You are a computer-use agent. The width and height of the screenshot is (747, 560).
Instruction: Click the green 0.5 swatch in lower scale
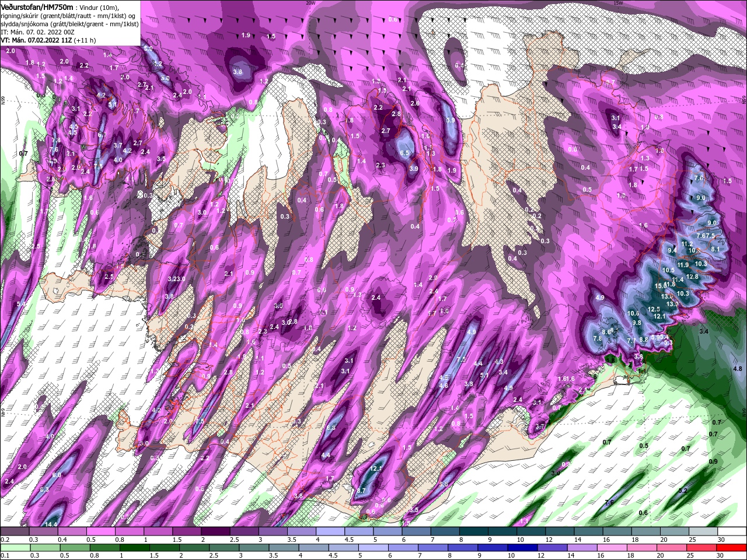[75, 547]
